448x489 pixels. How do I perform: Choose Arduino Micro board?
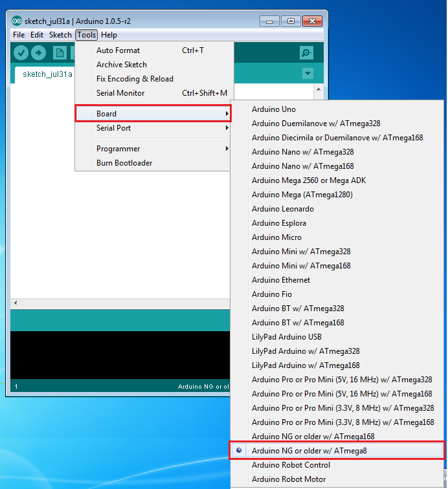click(337, 237)
